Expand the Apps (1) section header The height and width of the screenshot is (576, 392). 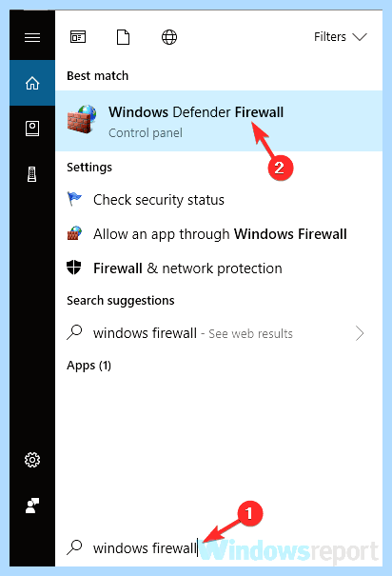pyautogui.click(x=88, y=366)
